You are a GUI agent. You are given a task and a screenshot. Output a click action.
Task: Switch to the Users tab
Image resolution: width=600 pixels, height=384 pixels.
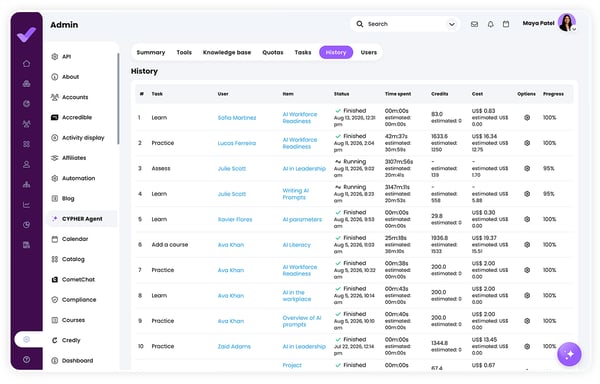tap(368, 52)
